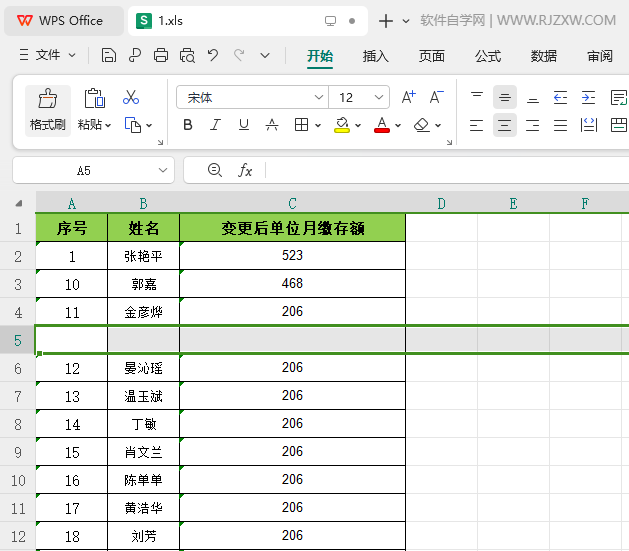Increase indent icon
Viewport: 629px width, 551px height.
point(588,97)
